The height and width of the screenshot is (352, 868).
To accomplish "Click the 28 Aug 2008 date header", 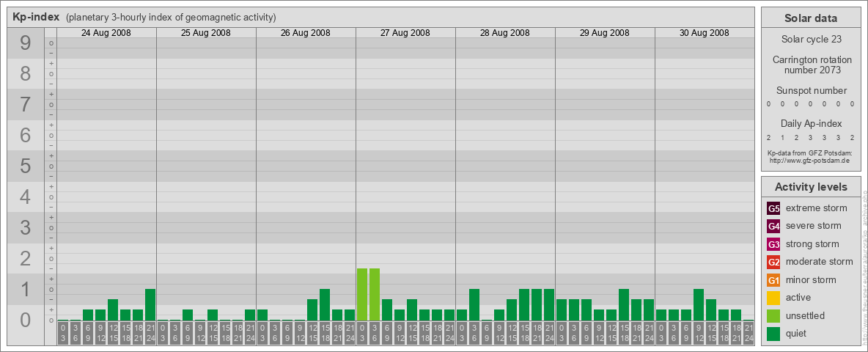I will point(505,33).
